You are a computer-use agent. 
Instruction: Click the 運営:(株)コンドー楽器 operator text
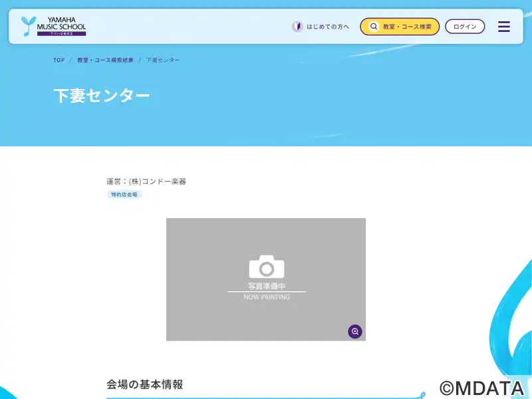click(146, 181)
